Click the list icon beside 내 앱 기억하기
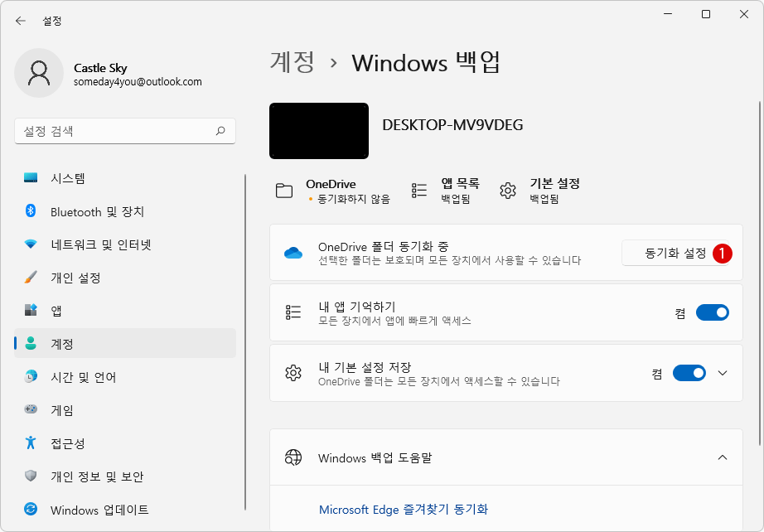This screenshot has height=532, width=764. pos(293,312)
